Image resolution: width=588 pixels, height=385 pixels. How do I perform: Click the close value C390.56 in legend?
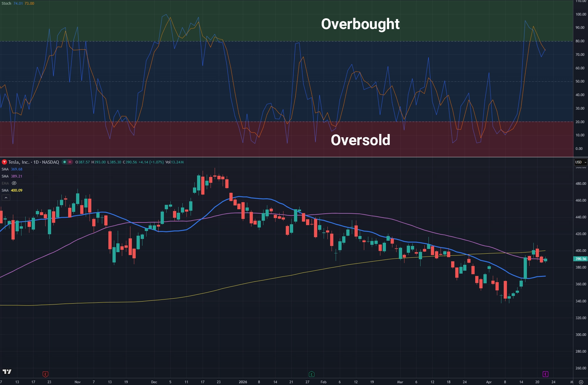[x=130, y=162]
